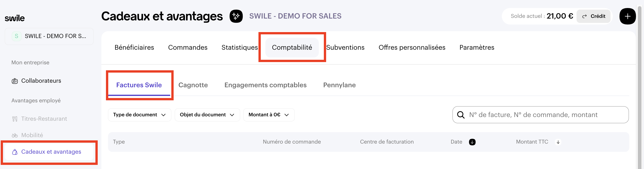Click the Titres-Restaurant fork icon
Screen dimensions: 644x169
pyautogui.click(x=15, y=119)
